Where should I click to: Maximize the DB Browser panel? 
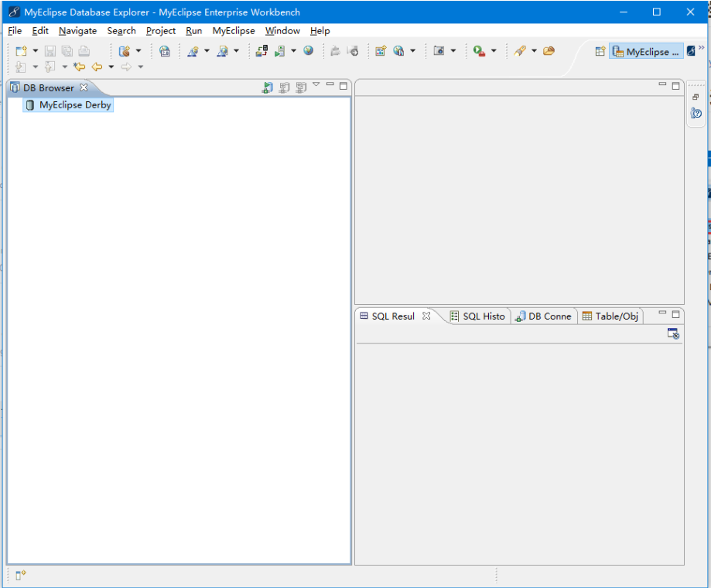pos(344,86)
